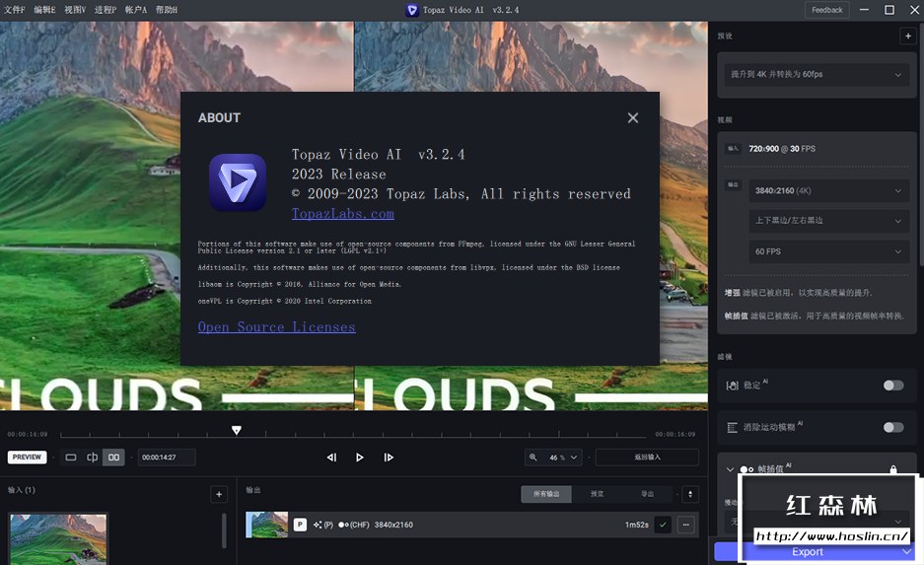Step forward one frame

coord(389,458)
